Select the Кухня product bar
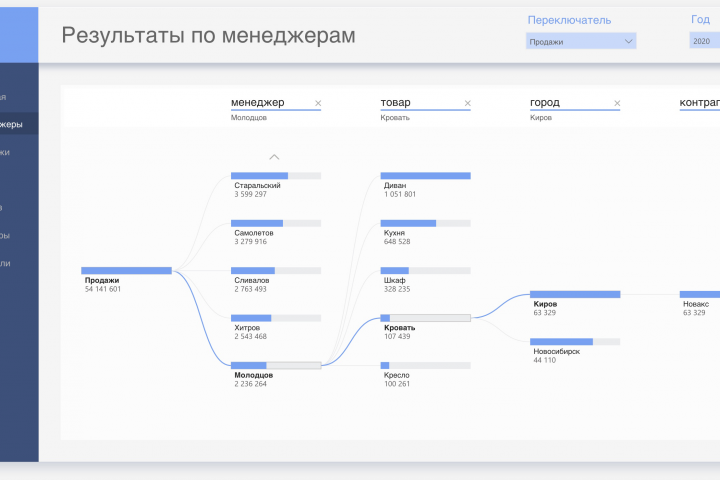The width and height of the screenshot is (720, 480). (x=426, y=223)
